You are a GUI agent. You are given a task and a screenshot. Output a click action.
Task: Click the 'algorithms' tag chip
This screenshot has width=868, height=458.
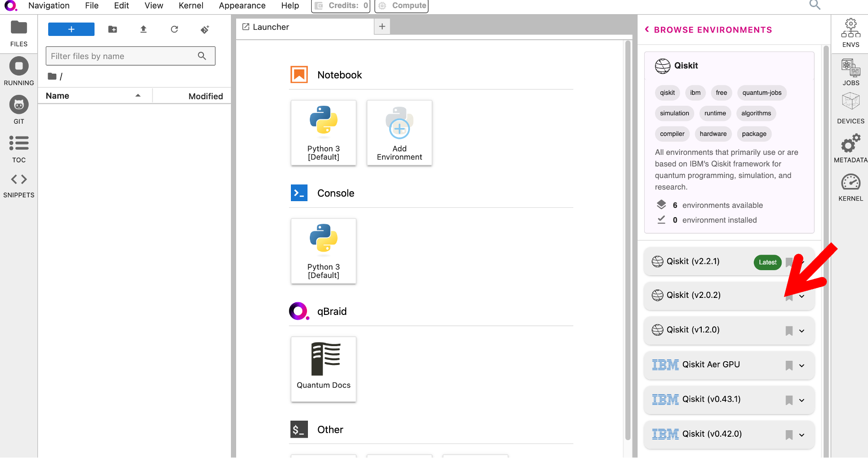756,113
